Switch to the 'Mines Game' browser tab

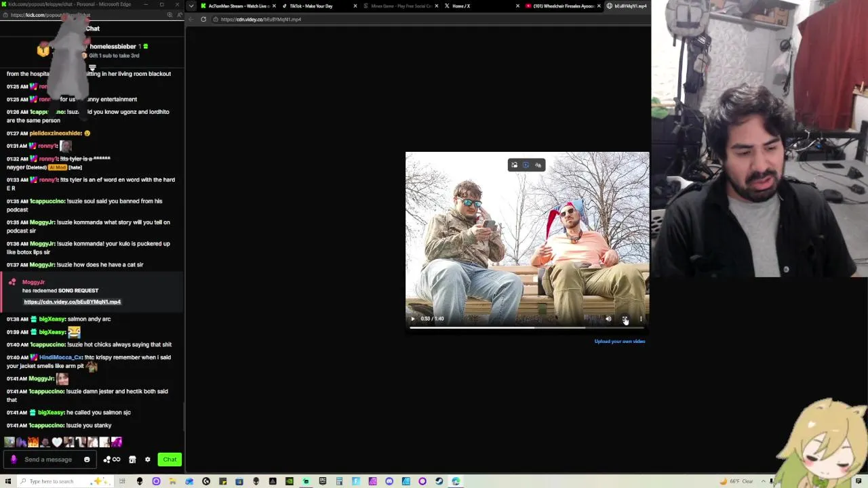point(400,6)
